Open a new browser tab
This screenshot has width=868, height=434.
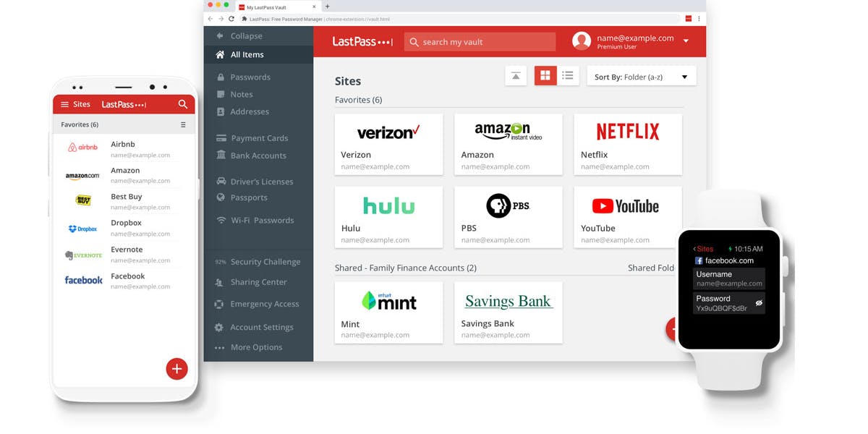tap(327, 7)
